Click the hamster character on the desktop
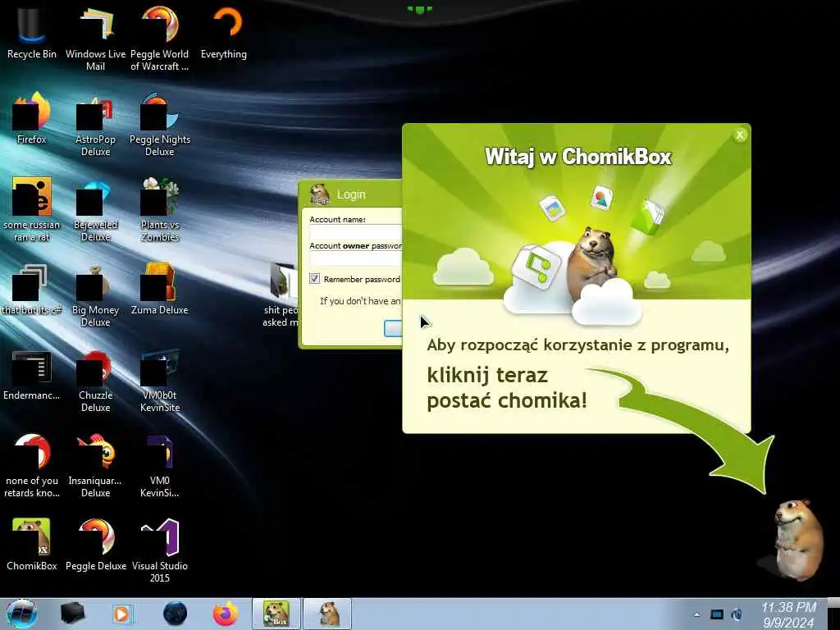Viewport: 840px width, 630px height. [797, 540]
